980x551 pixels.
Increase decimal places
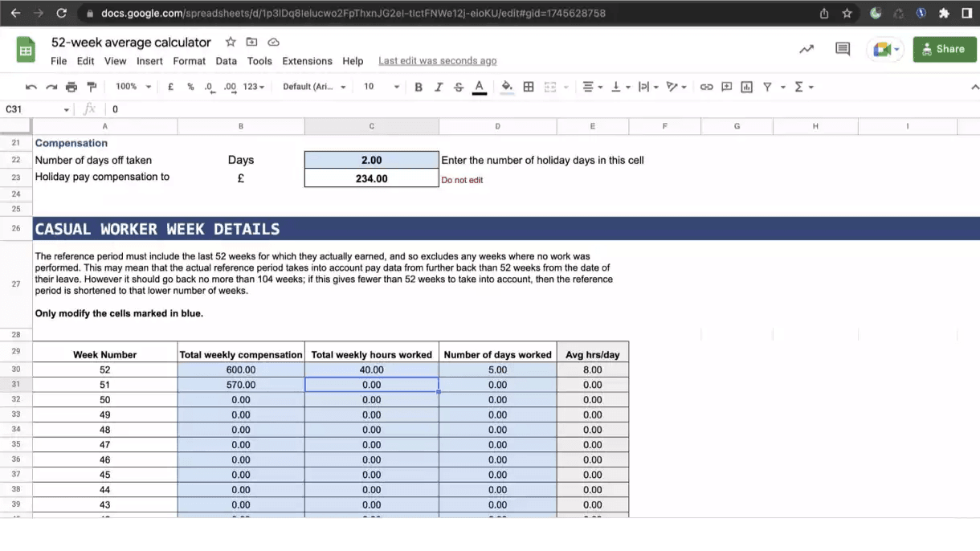[230, 87]
